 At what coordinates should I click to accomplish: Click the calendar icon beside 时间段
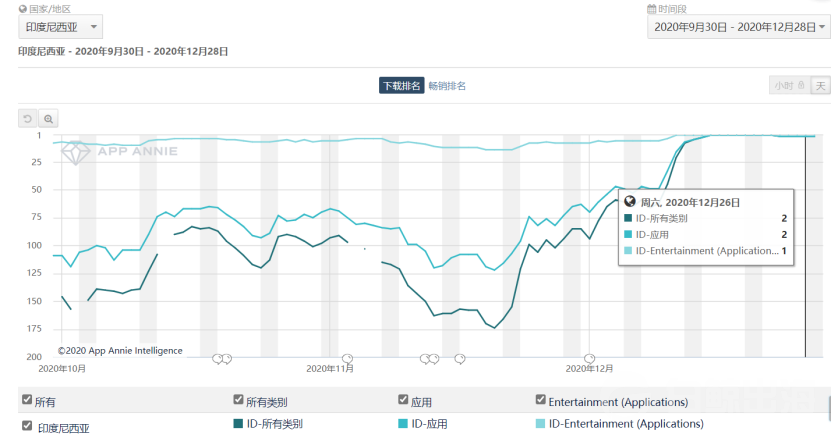[x=651, y=9]
